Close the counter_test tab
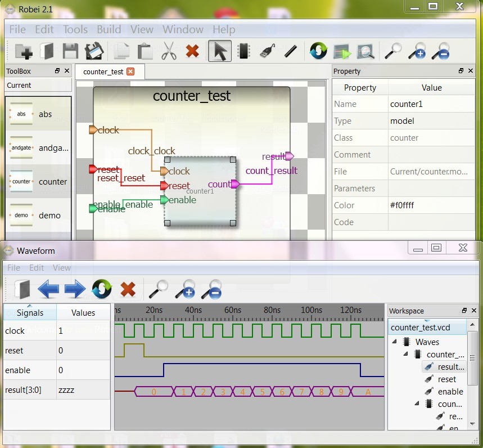The image size is (483, 448). tap(130, 71)
